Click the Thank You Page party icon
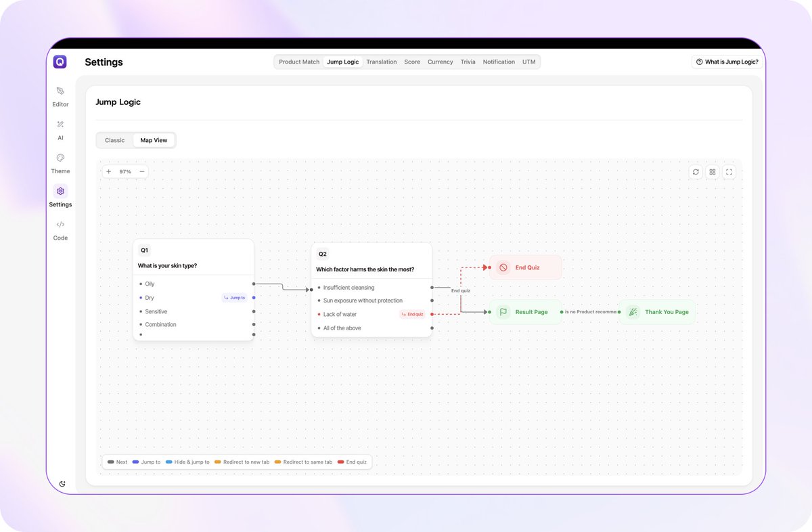The height and width of the screenshot is (532, 812). click(633, 312)
